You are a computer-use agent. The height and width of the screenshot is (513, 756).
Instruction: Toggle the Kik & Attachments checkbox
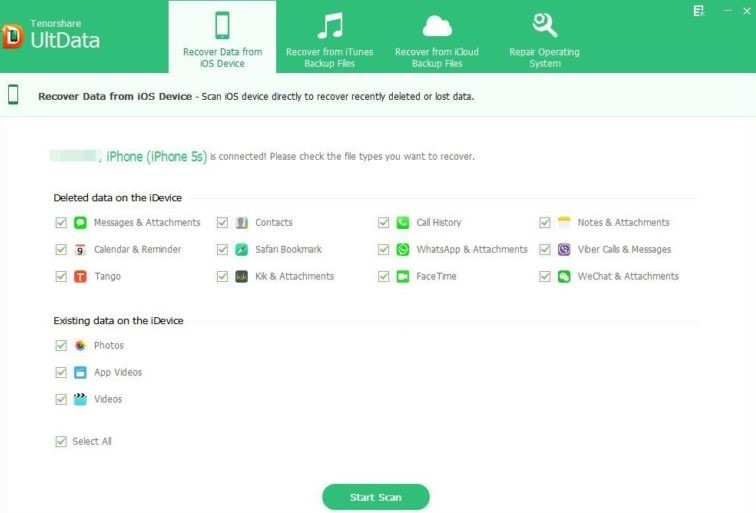coord(222,277)
